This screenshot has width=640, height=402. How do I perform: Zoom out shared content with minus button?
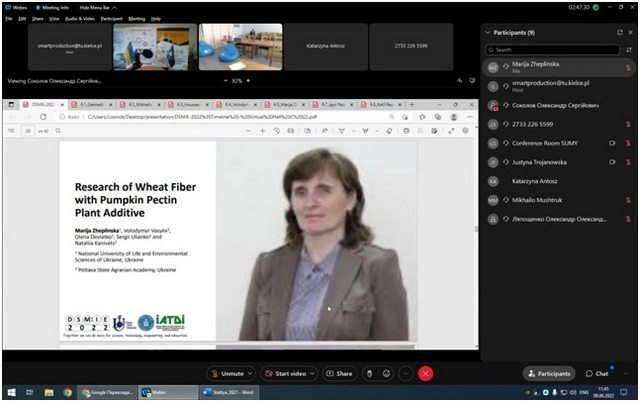point(226,81)
